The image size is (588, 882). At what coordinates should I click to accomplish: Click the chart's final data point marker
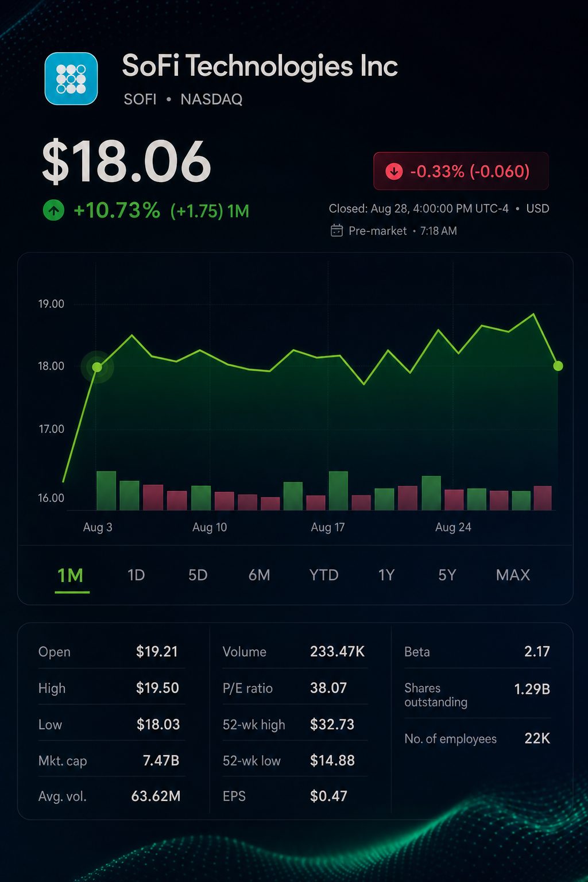(x=558, y=366)
